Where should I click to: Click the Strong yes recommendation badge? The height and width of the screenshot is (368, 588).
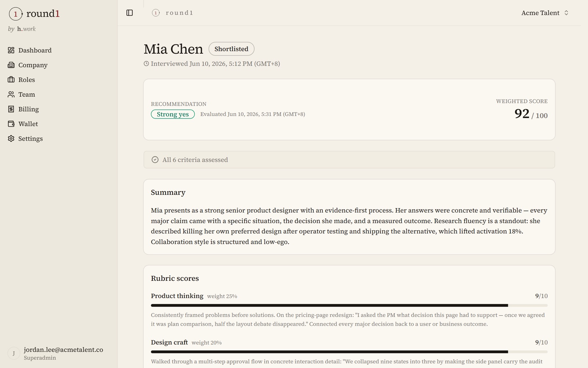pyautogui.click(x=173, y=114)
